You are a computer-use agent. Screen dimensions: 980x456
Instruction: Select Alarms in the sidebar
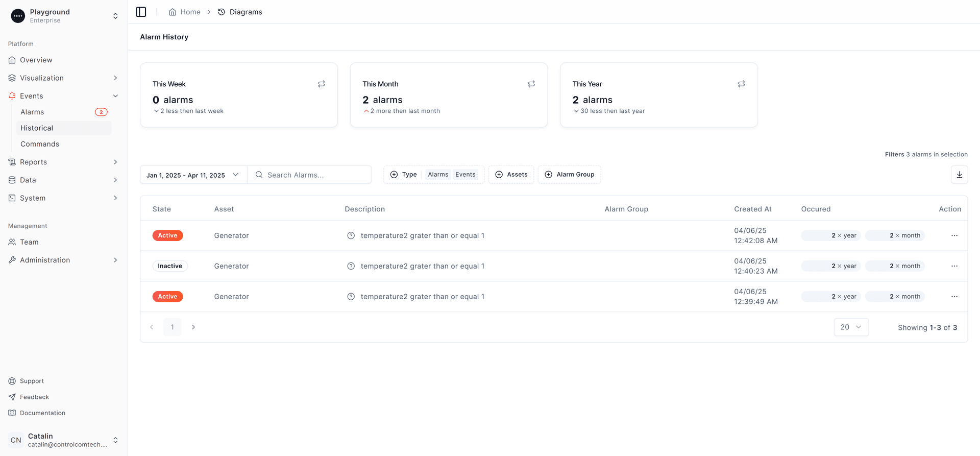tap(32, 112)
